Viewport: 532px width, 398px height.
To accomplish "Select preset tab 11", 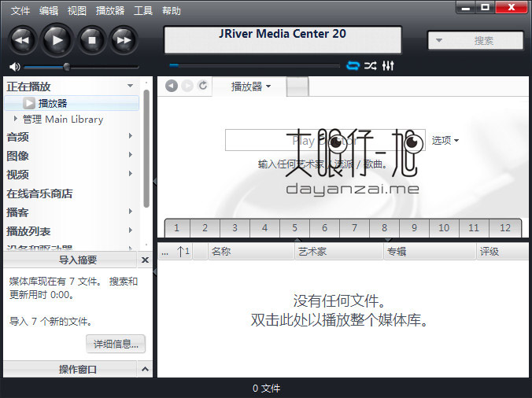I will tap(474, 228).
